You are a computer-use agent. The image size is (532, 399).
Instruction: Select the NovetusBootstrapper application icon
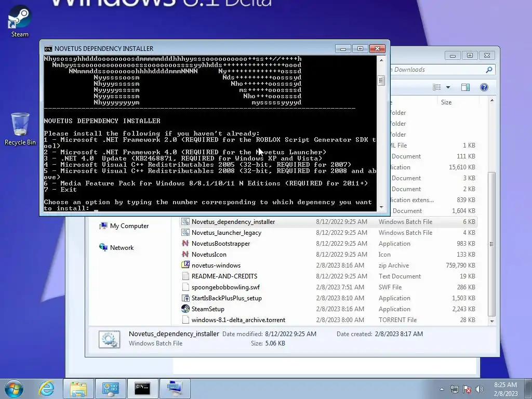pos(185,244)
